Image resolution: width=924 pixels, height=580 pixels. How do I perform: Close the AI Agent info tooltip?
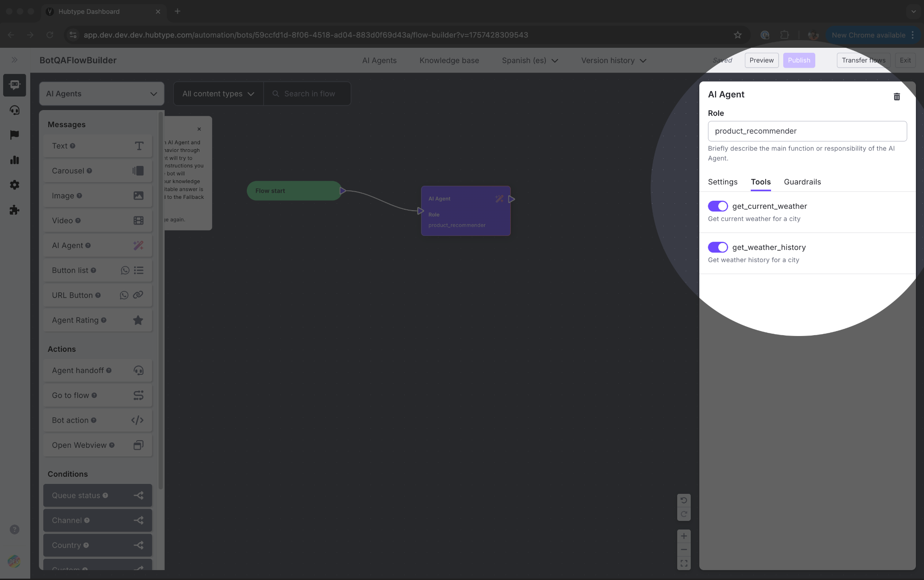[199, 129]
